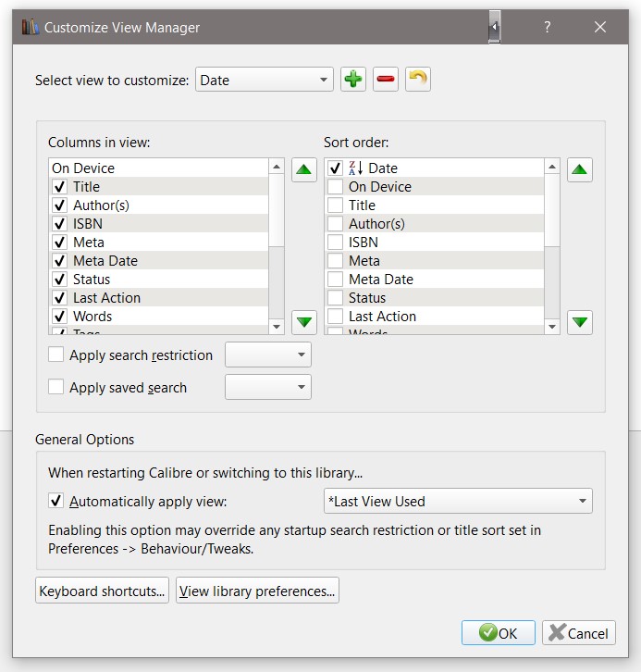This screenshot has height=672, width=641.
Task: Move column up with green up arrow
Action: tap(304, 170)
